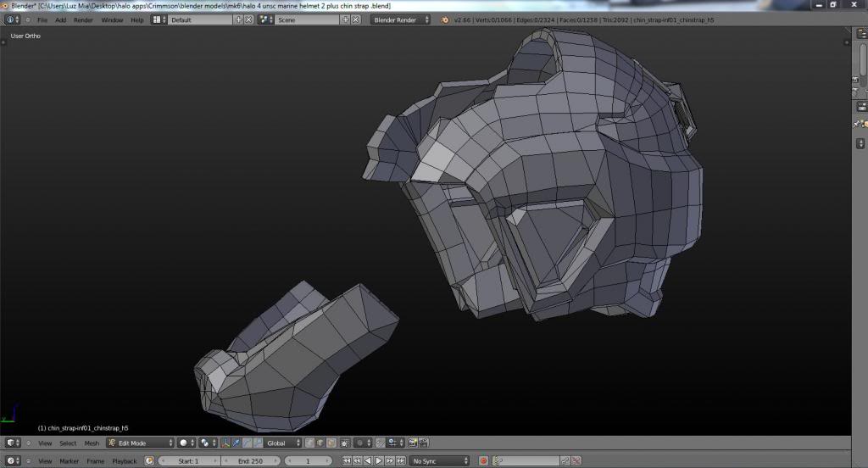
Task: Insert keyframes with key icon
Action: tap(565, 461)
